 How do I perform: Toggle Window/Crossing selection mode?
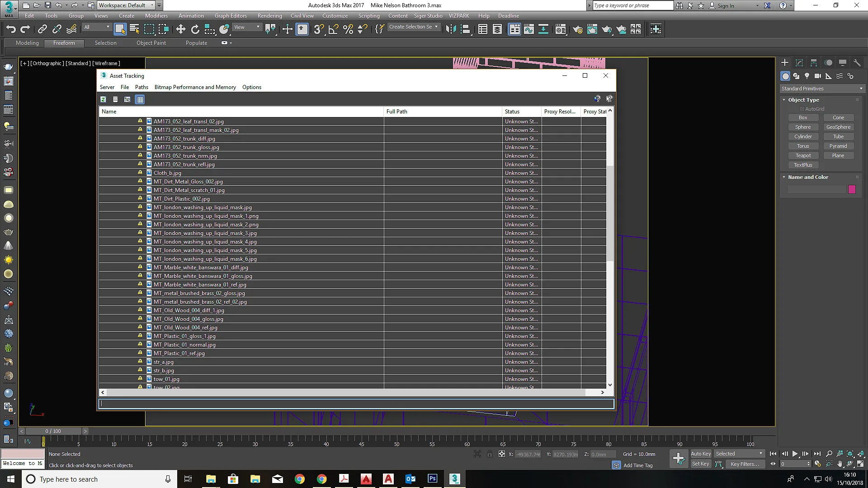click(163, 29)
